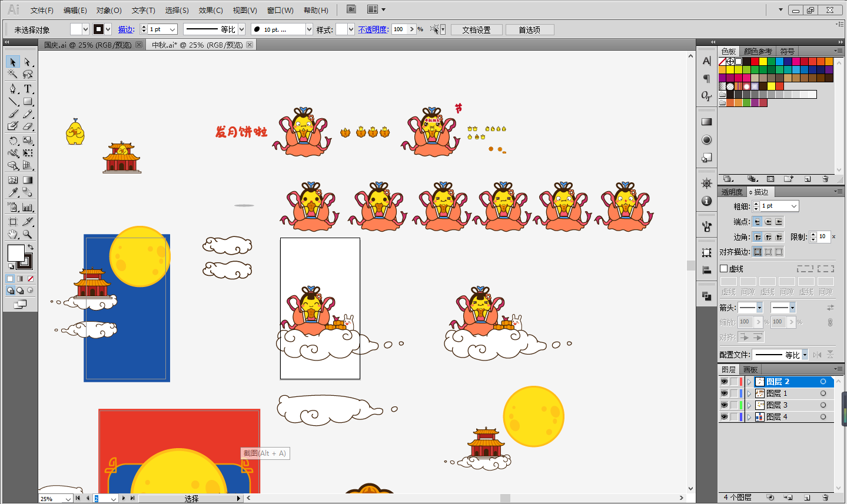Delete selected layer with trash icon

click(x=825, y=498)
